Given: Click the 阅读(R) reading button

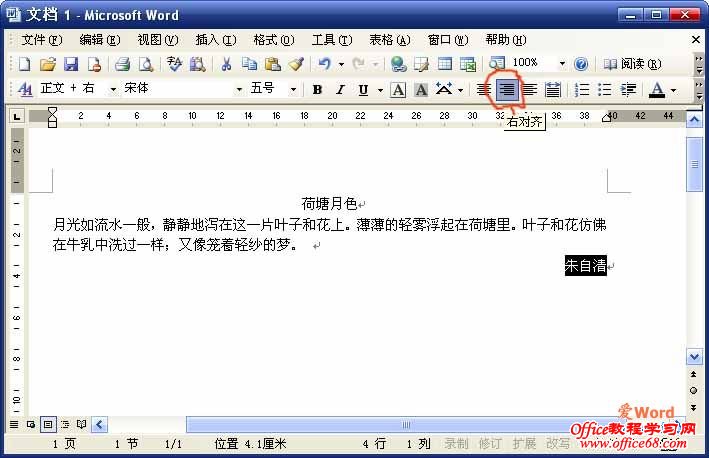Looking at the screenshot, I should coord(632,64).
